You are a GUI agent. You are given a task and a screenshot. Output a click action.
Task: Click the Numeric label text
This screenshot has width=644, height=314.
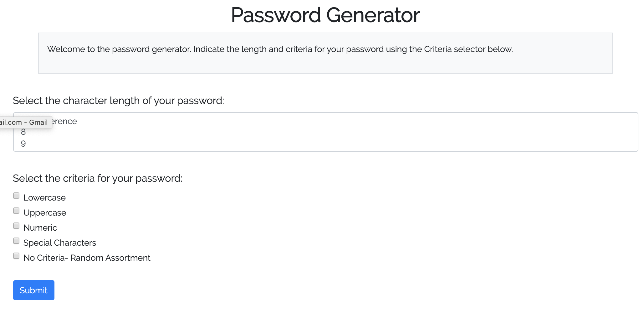pos(40,228)
